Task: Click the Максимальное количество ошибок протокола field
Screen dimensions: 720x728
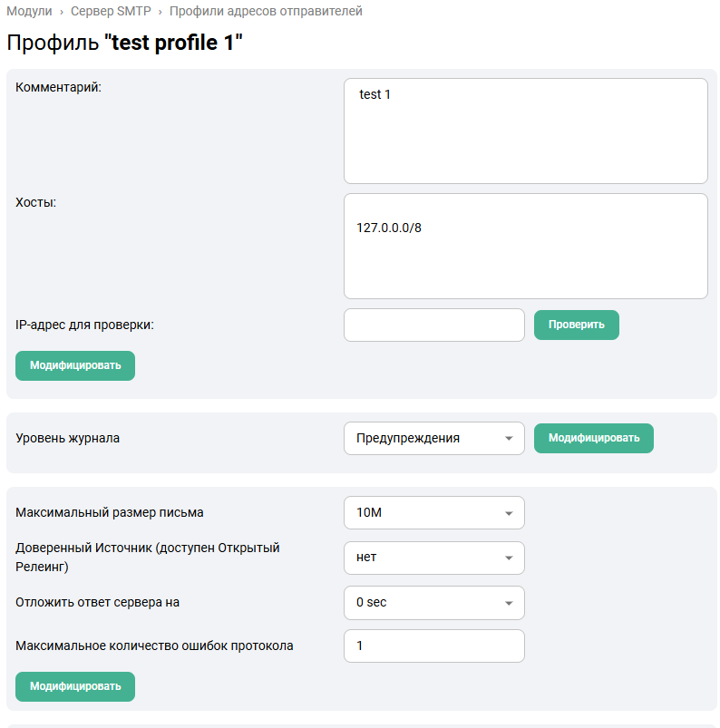Action: coord(433,645)
